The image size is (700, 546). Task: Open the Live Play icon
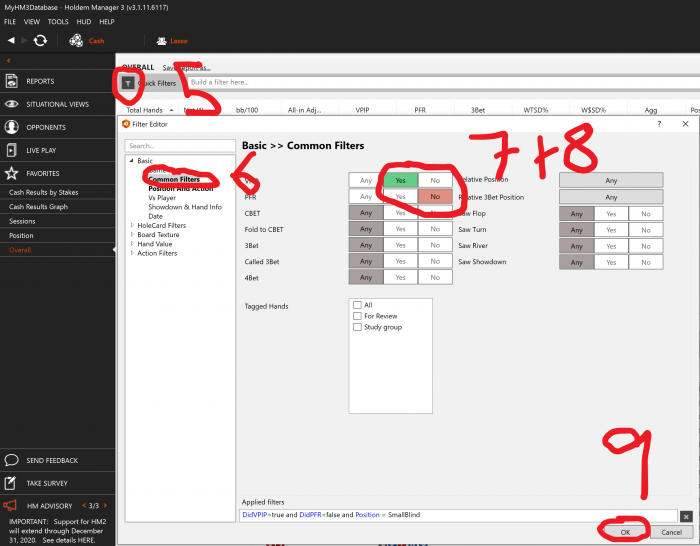pos(12,150)
